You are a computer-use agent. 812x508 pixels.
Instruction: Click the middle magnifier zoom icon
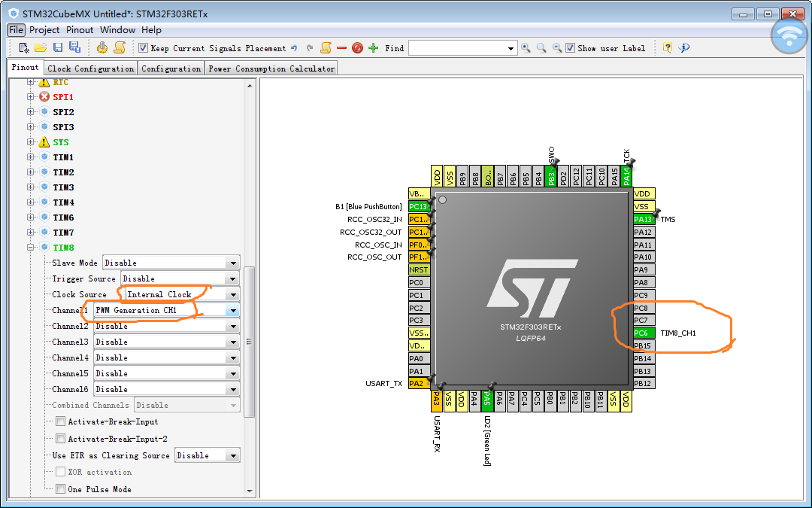pyautogui.click(x=541, y=47)
